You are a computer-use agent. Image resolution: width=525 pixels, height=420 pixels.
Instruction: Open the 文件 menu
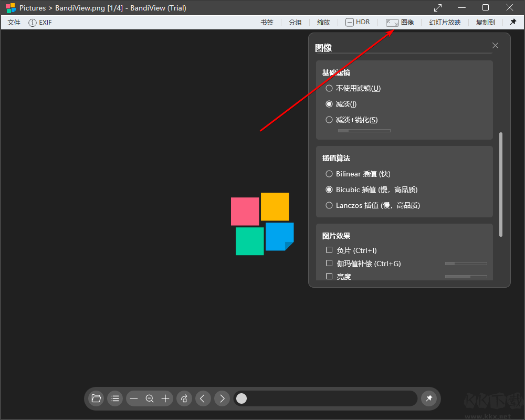[14, 22]
